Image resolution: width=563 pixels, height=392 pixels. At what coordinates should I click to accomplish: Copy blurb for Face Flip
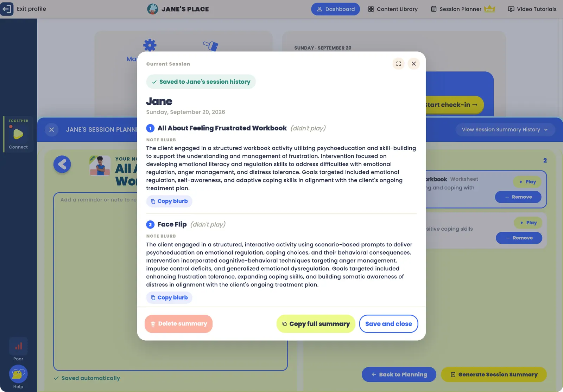coord(169,297)
